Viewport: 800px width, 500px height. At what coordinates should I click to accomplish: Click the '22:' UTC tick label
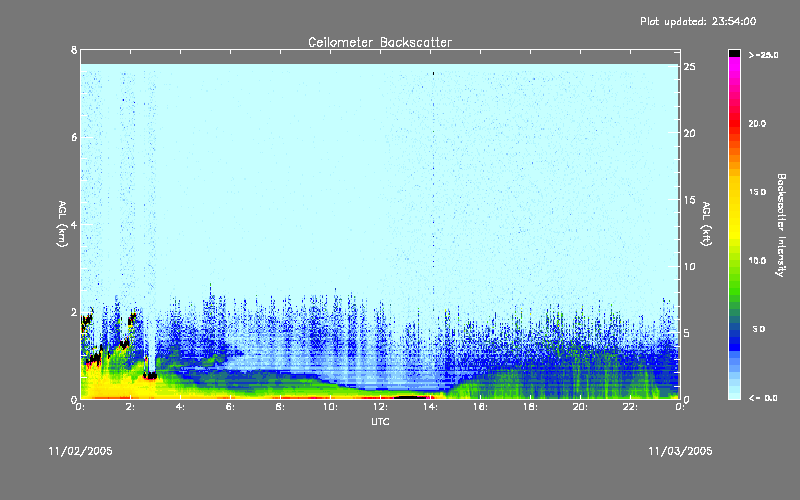click(x=630, y=407)
